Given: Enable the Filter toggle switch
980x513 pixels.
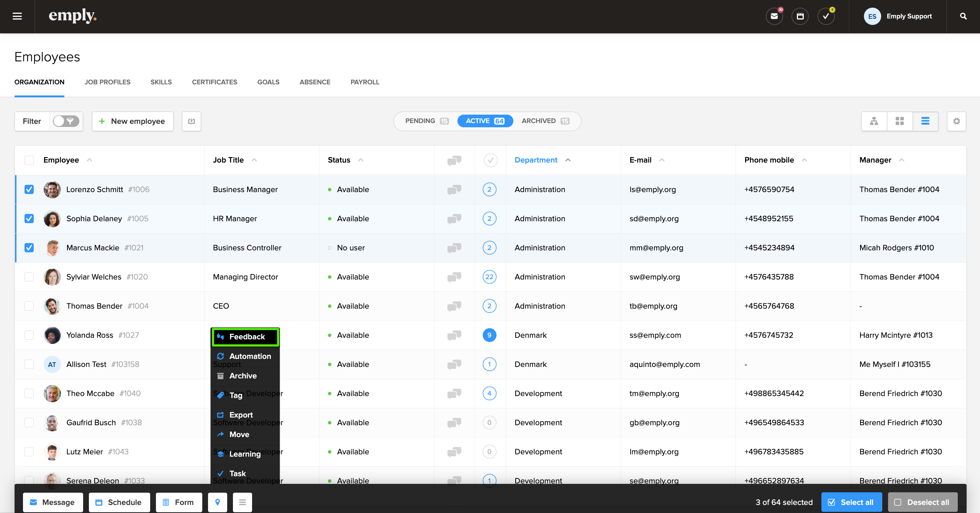Looking at the screenshot, I should [66, 121].
